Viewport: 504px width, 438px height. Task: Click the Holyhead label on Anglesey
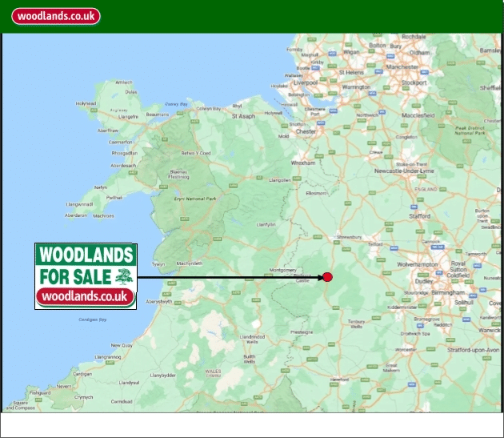pyautogui.click(x=86, y=103)
